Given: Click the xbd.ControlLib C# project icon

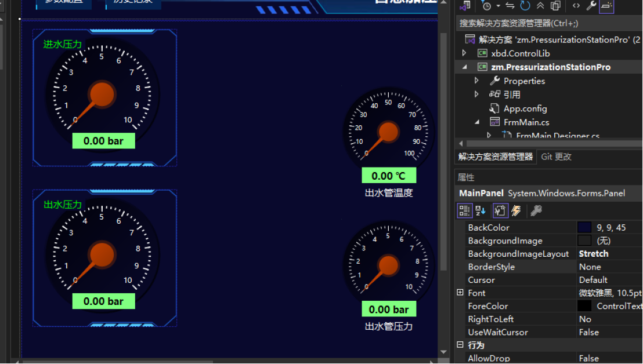Looking at the screenshot, I should 482,53.
